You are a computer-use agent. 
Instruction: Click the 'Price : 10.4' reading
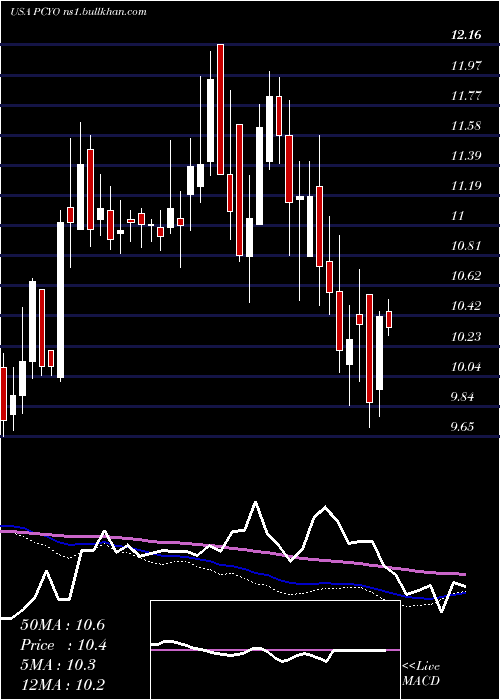pyautogui.click(x=64, y=645)
